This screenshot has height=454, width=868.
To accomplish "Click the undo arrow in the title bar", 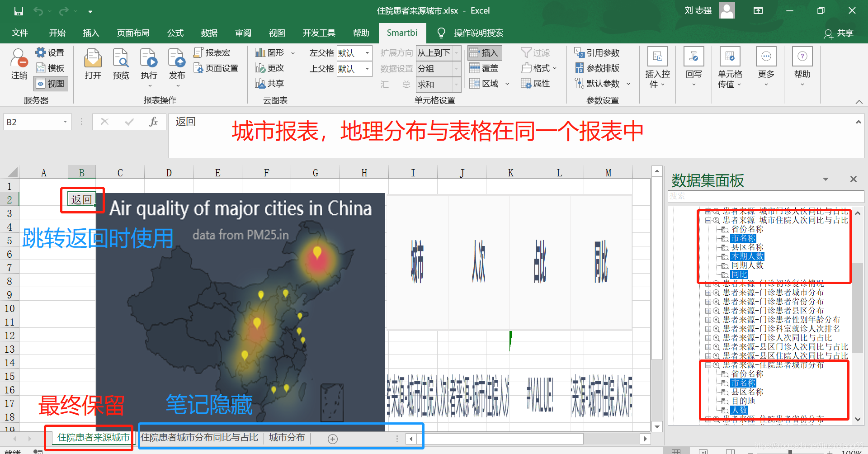I will coord(38,11).
